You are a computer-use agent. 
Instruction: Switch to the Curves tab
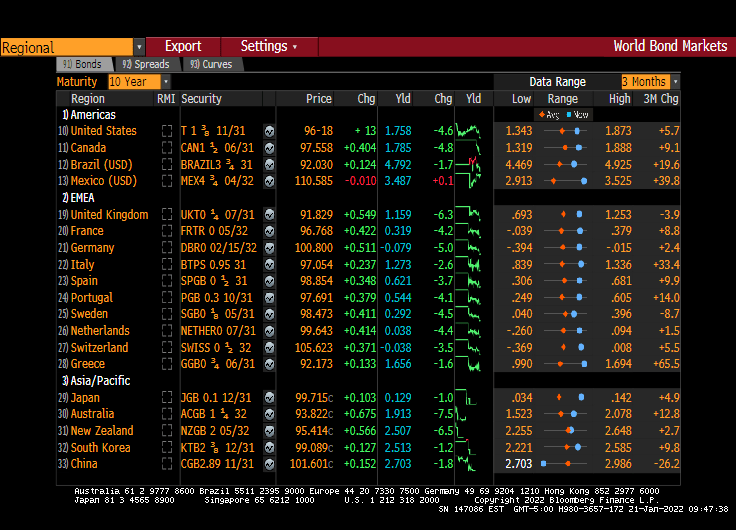(x=211, y=64)
